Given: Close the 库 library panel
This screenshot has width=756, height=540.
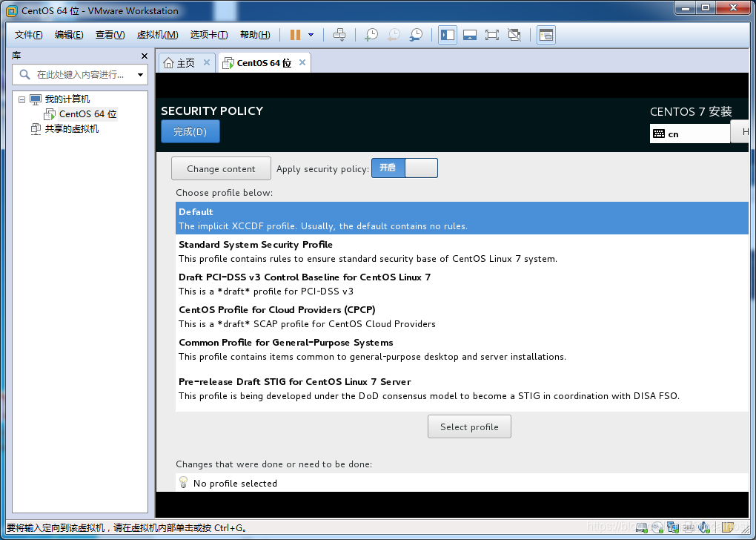Looking at the screenshot, I should pos(145,56).
